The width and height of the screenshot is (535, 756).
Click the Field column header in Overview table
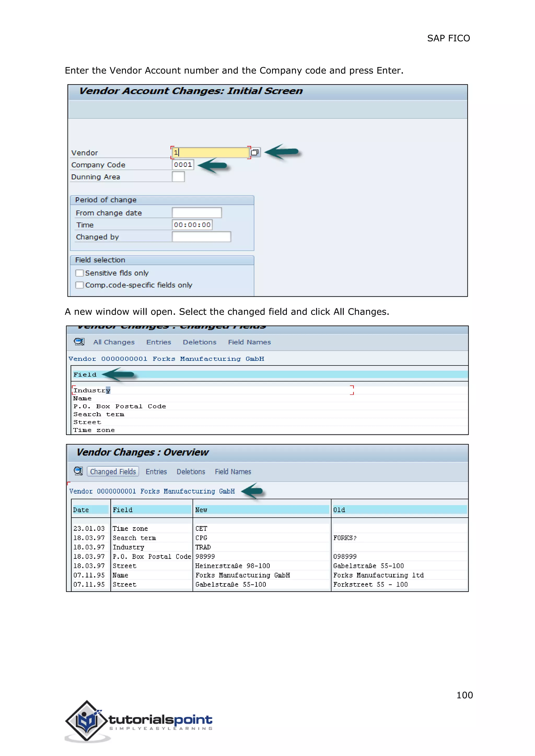[152, 510]
